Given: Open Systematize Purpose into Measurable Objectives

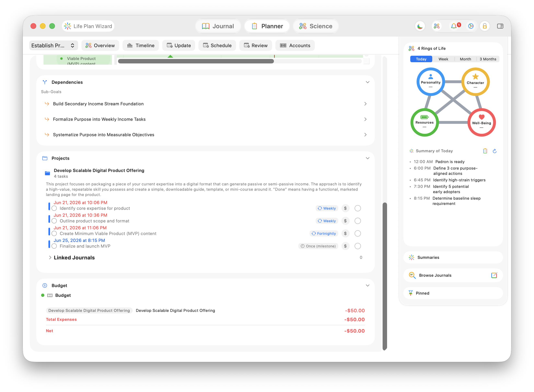Looking at the screenshot, I should [205, 135].
